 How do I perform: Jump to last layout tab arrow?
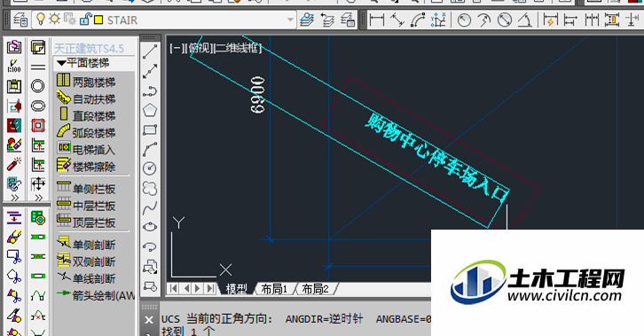click(211, 288)
